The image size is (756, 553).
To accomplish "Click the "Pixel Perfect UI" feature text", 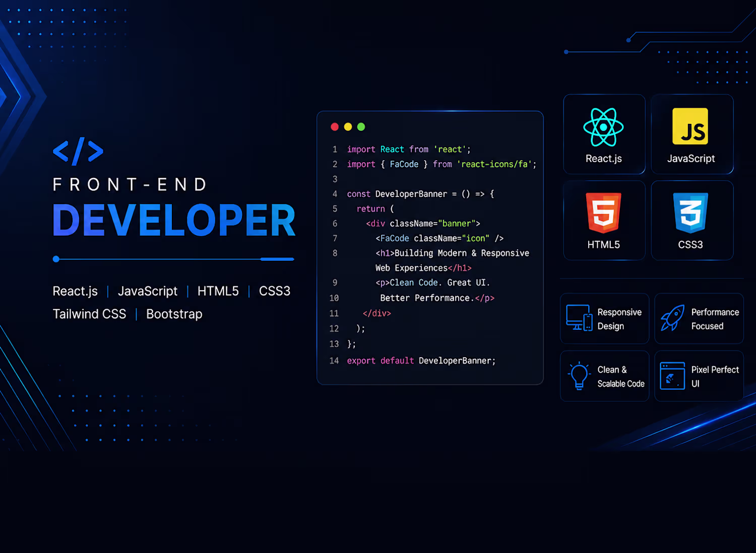I will [715, 377].
